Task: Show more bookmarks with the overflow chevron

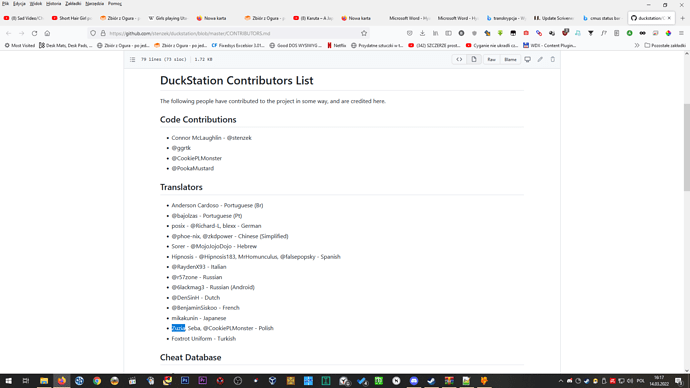Action: (637, 45)
